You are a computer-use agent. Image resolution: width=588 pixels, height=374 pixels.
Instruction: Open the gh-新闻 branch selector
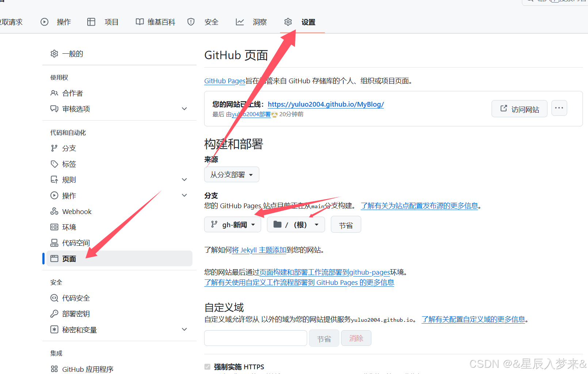232,224
